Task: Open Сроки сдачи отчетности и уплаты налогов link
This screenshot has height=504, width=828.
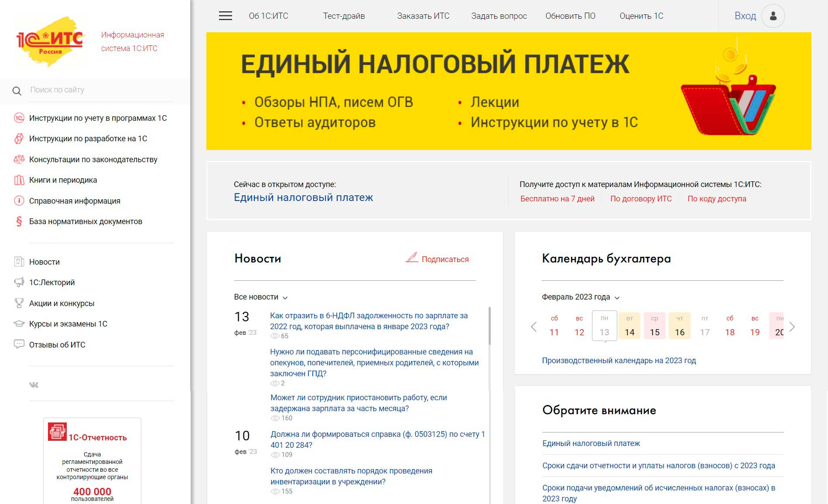Action: [659, 466]
